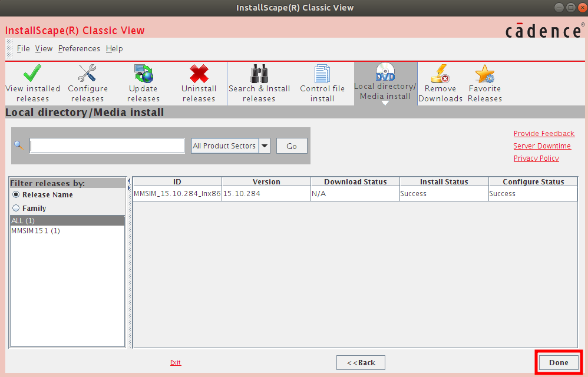Sort by Download Status column header
The width and height of the screenshot is (588, 377).
355,181
